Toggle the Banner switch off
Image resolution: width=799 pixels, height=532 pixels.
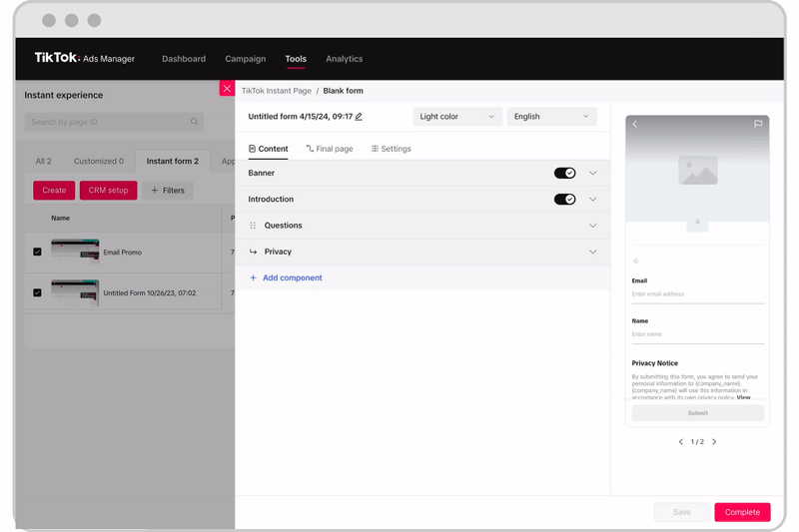(x=564, y=173)
